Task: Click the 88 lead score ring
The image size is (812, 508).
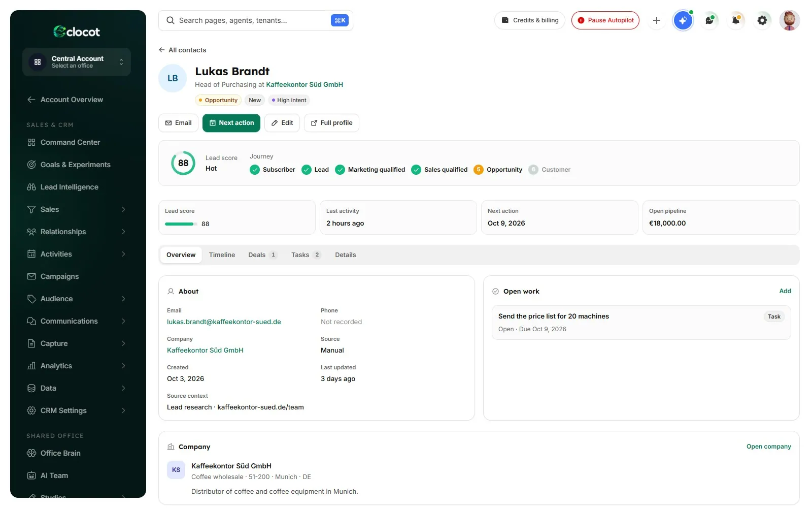Action: coord(183,163)
